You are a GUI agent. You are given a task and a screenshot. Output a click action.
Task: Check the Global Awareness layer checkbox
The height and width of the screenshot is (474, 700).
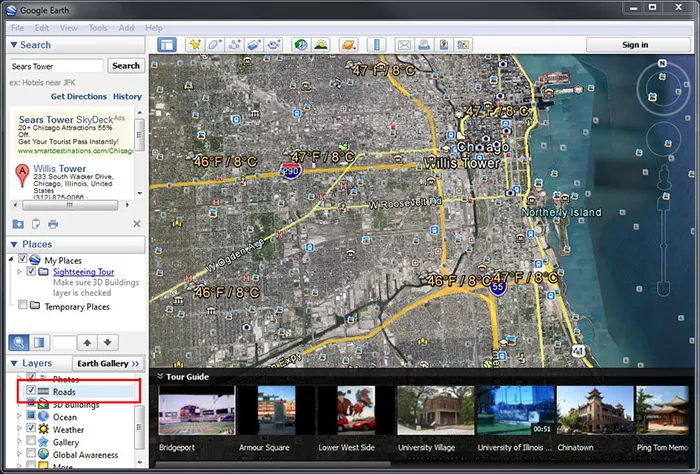tap(31, 453)
